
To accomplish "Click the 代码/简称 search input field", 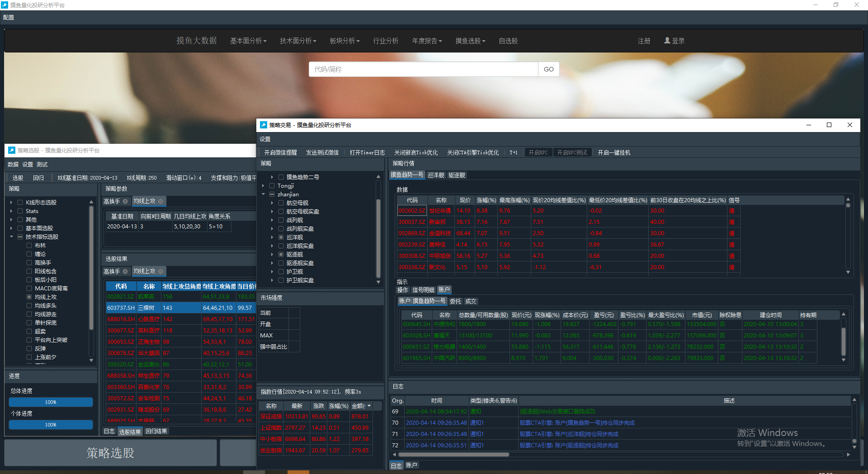I will point(423,69).
